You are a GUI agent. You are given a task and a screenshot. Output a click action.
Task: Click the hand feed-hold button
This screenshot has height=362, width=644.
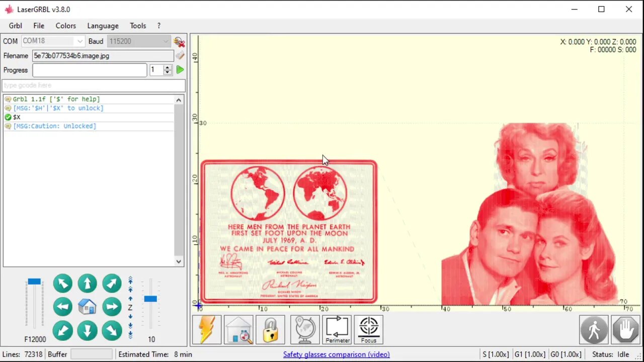coord(625,330)
